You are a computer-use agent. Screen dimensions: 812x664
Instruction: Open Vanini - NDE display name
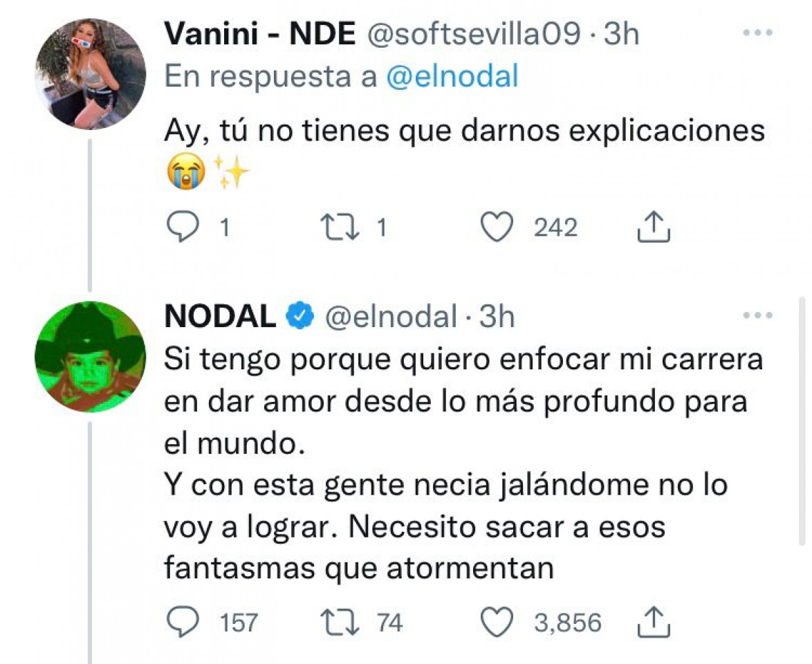tap(259, 35)
